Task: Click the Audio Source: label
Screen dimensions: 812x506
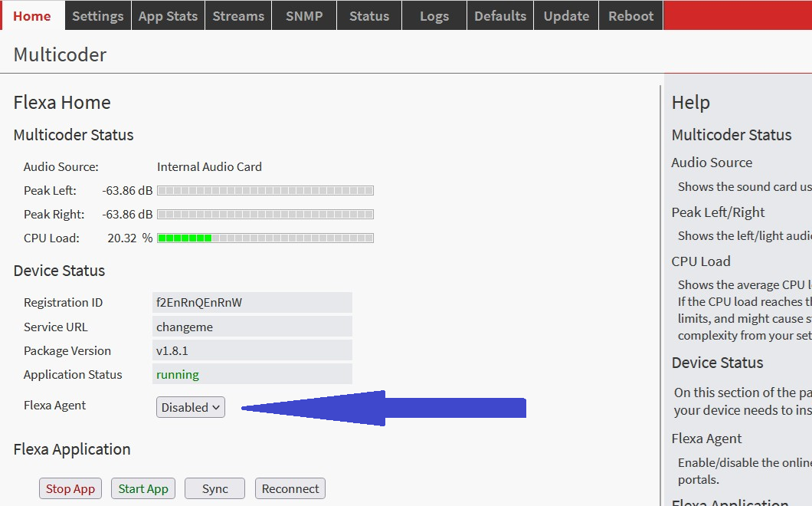Action: click(61, 167)
